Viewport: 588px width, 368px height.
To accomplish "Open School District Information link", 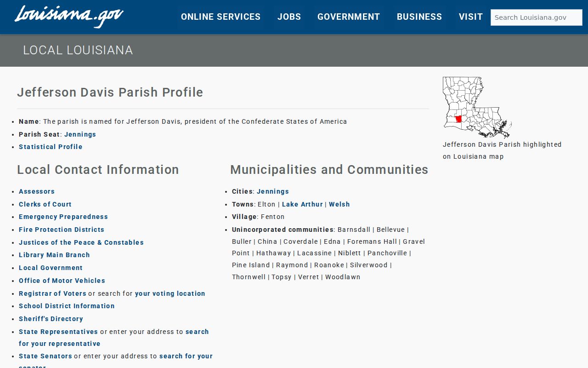I will 67,306.
